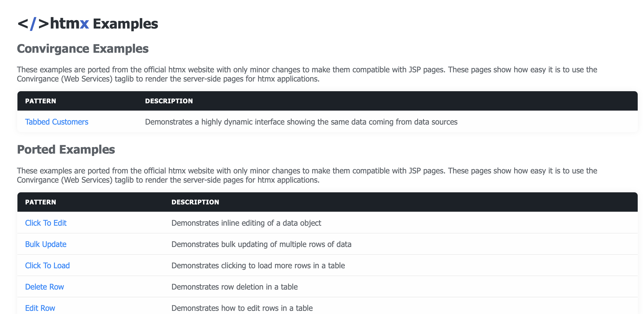Open the Click To Load example
This screenshot has width=644, height=314.
point(47,266)
